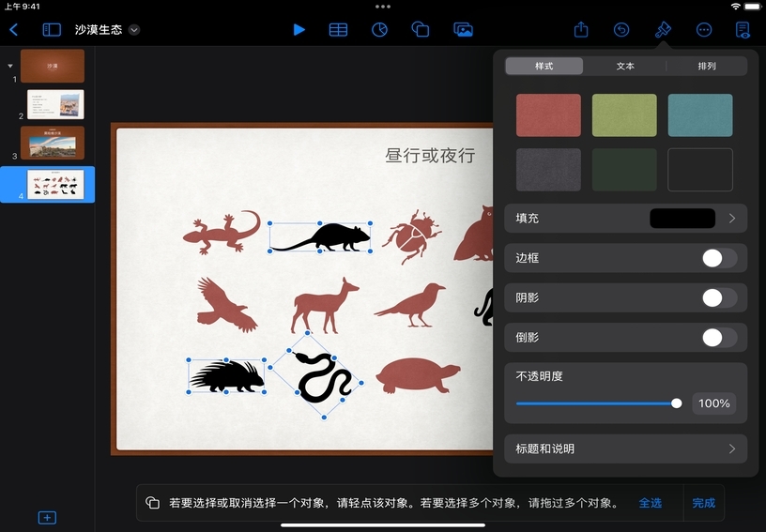Switch to the 文本 tab
The image size is (766, 532).
pyautogui.click(x=625, y=67)
